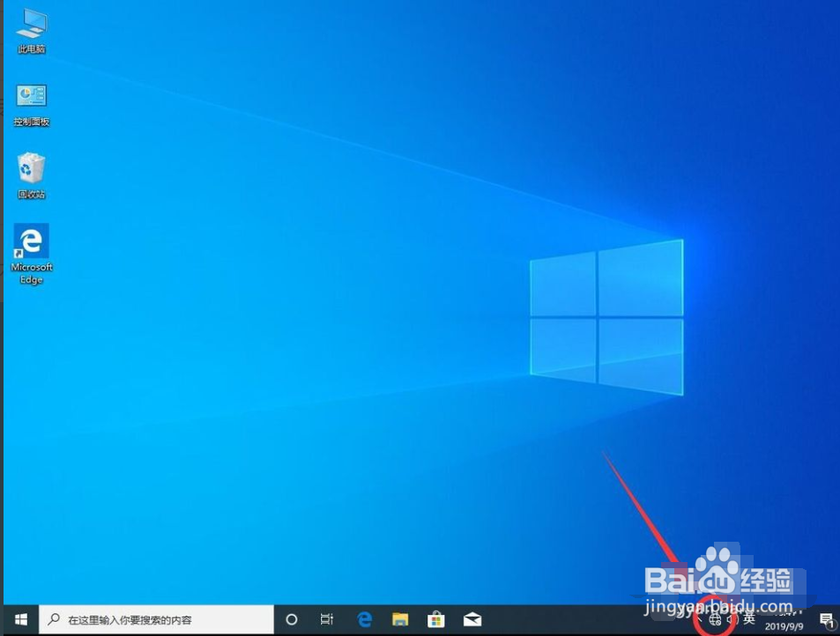Open File Explorer from the taskbar
Screen dimensions: 840x636
click(400, 619)
